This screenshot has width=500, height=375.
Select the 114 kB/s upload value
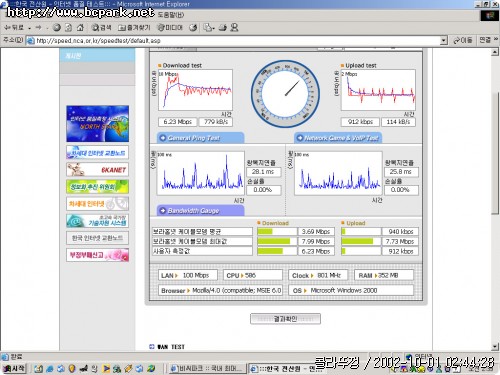pos(398,122)
